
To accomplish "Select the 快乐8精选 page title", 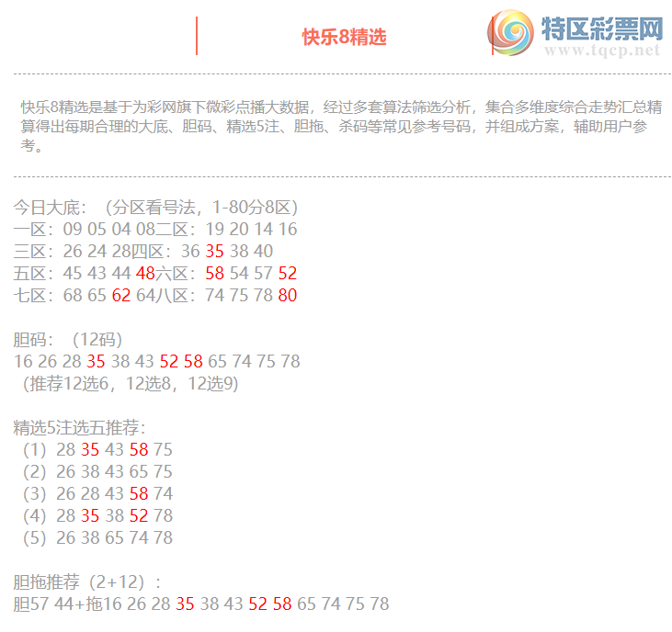I will click(344, 37).
